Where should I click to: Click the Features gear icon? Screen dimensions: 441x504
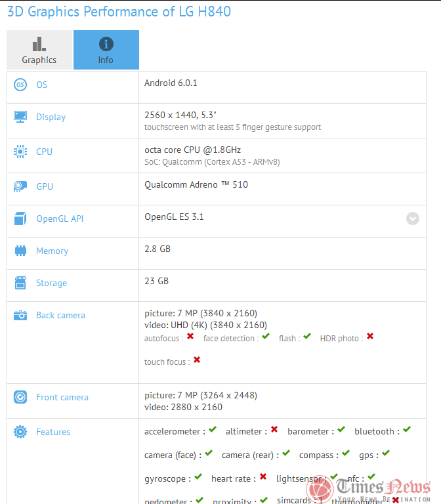[x=20, y=432]
